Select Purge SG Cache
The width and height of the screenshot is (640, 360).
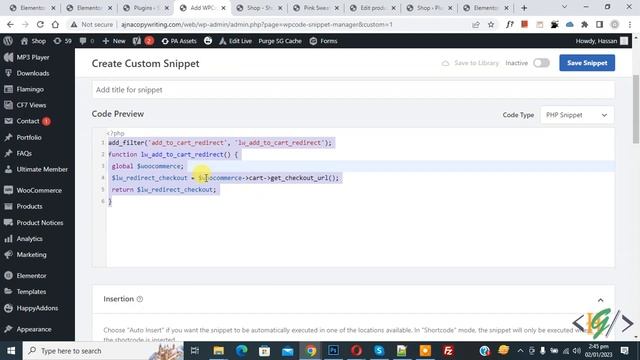click(280, 41)
